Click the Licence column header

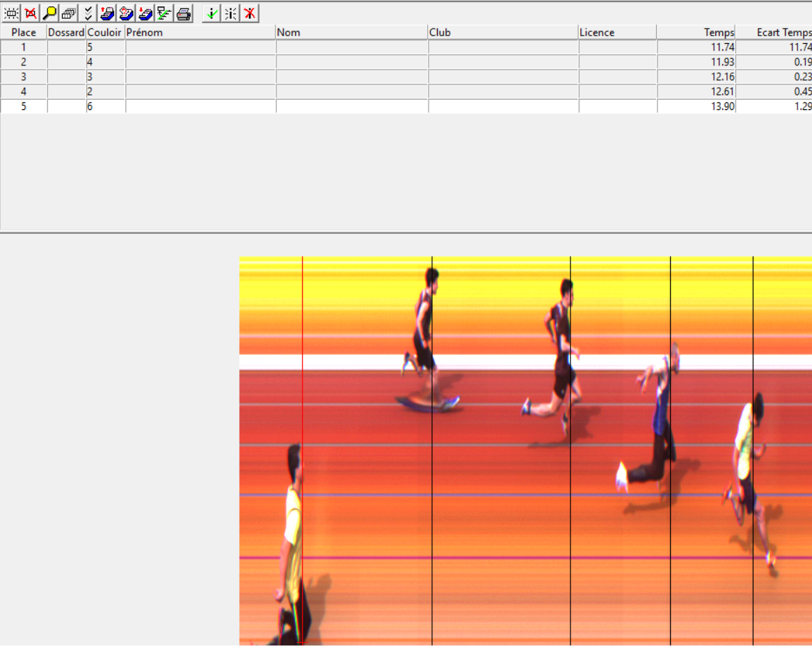click(x=618, y=32)
